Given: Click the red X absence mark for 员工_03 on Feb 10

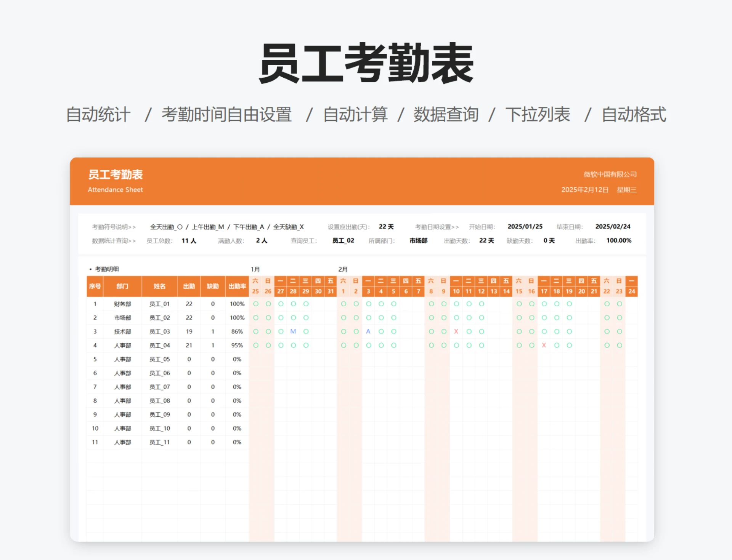Looking at the screenshot, I should (456, 331).
